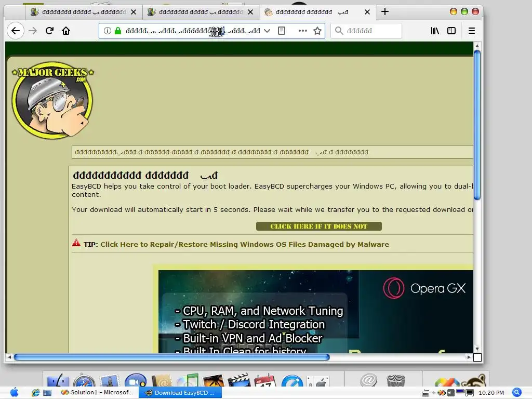Open the Library bookshelf icon

click(435, 31)
